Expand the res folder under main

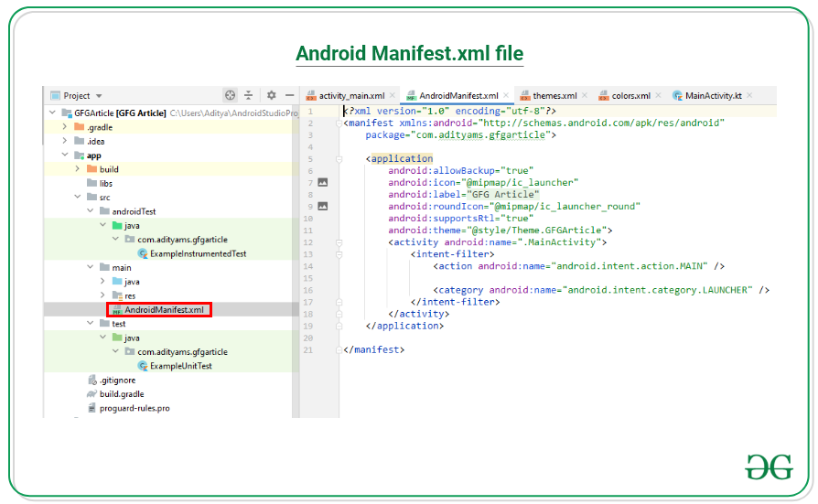pos(102,295)
